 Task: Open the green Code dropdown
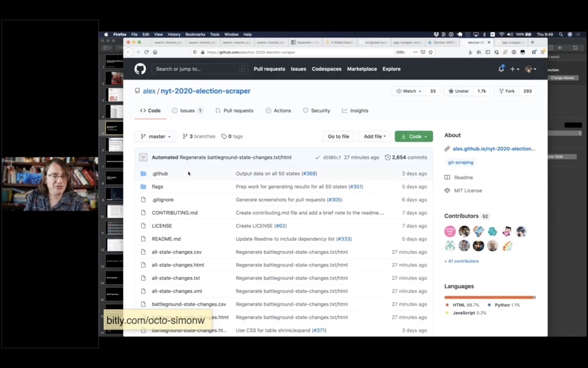[414, 136]
